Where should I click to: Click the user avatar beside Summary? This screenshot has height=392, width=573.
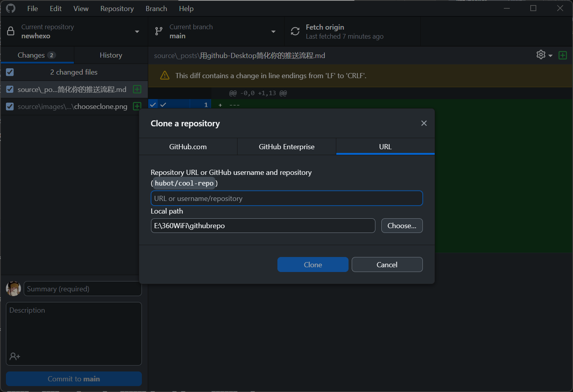(x=13, y=289)
